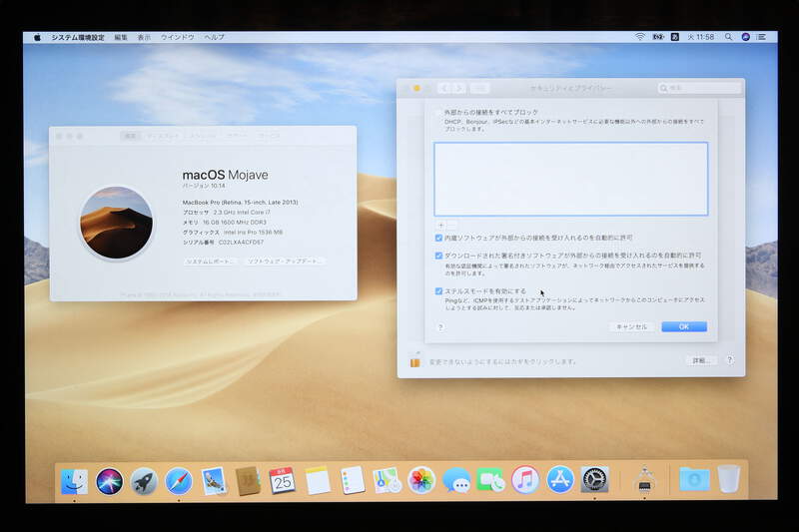Image resolution: width=799 pixels, height=532 pixels.
Task: Toggle block all incoming connections checkbox
Action: (438, 112)
